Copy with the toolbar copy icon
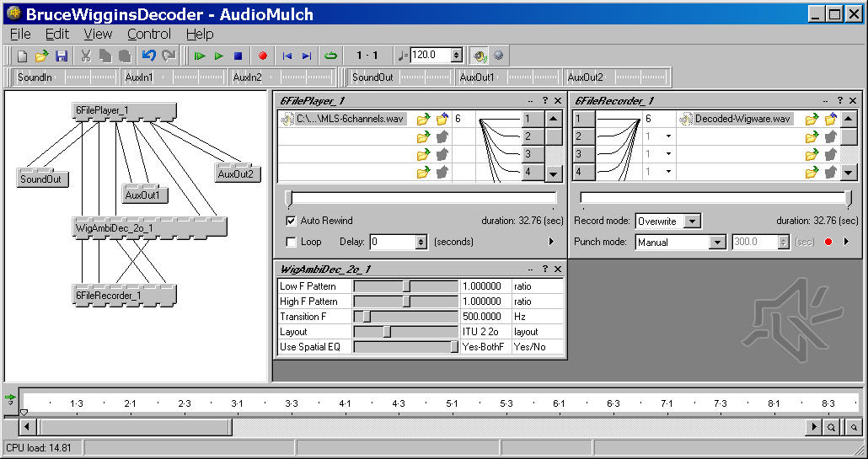The width and height of the screenshot is (868, 459). [105, 56]
